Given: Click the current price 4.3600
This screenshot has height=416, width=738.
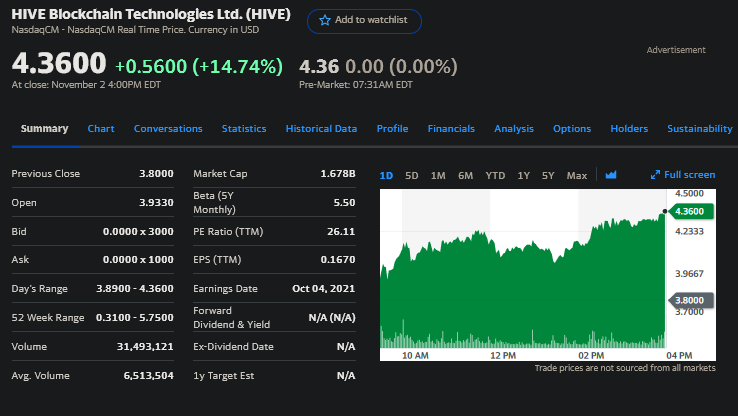Looking at the screenshot, I should (59, 63).
